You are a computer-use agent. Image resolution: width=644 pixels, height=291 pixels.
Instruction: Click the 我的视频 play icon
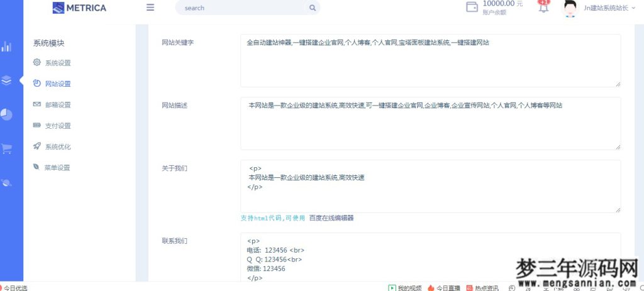tap(392, 288)
